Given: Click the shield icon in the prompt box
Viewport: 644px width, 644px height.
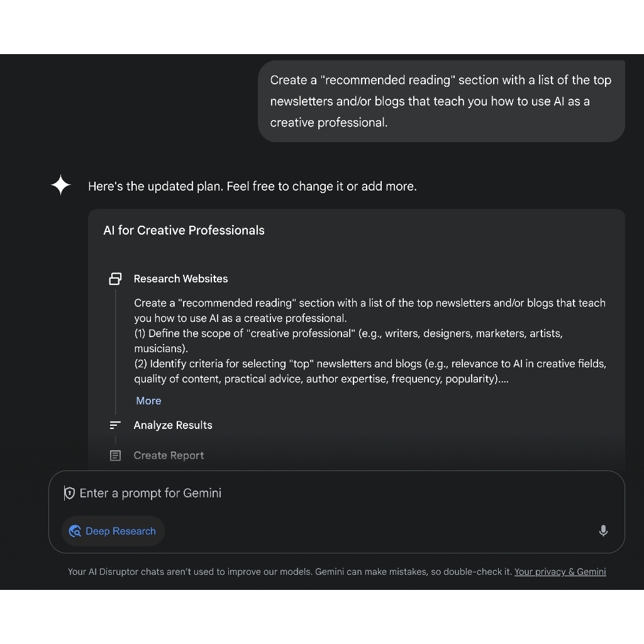Looking at the screenshot, I should 69,493.
